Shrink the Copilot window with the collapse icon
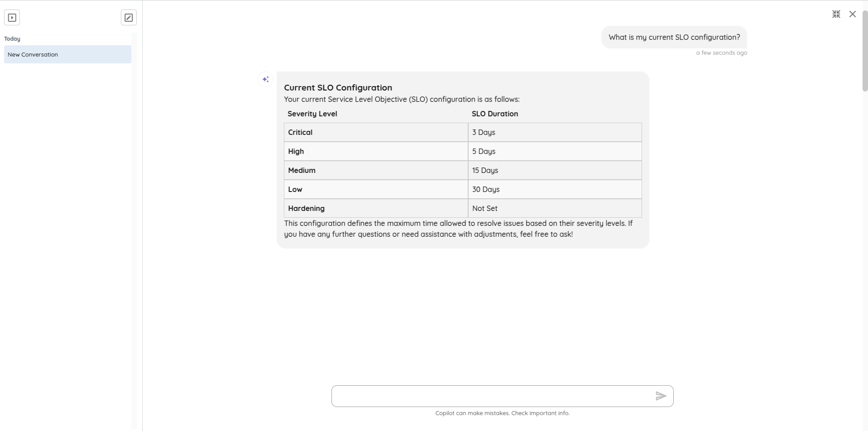The image size is (868, 431). point(836,14)
